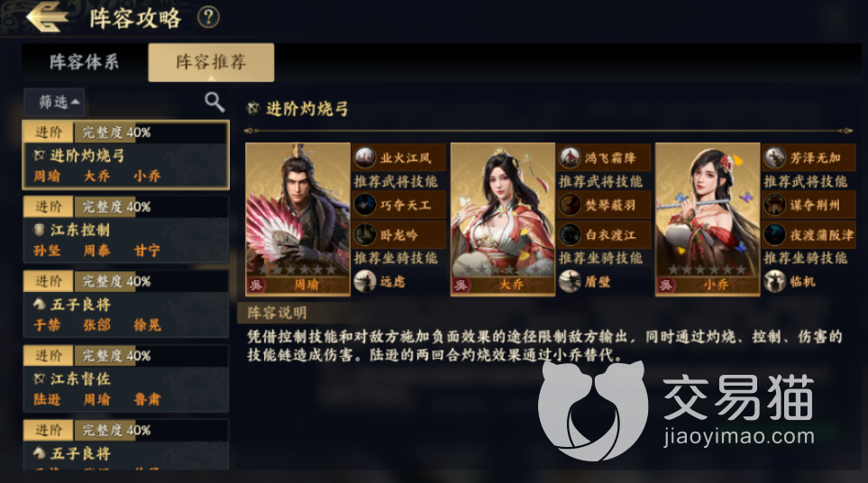Select the 芳泽无加 skill icon
868x483 pixels.
tap(774, 158)
